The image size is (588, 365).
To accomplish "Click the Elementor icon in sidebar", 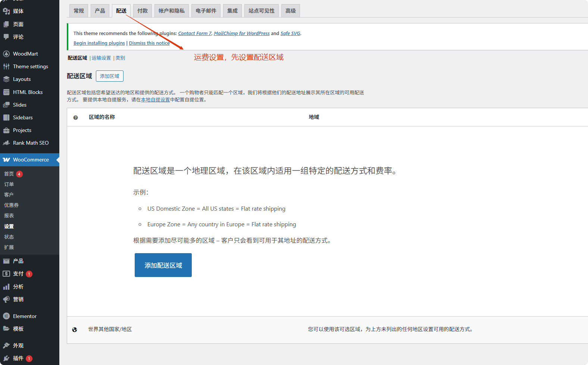I will click(x=6, y=316).
